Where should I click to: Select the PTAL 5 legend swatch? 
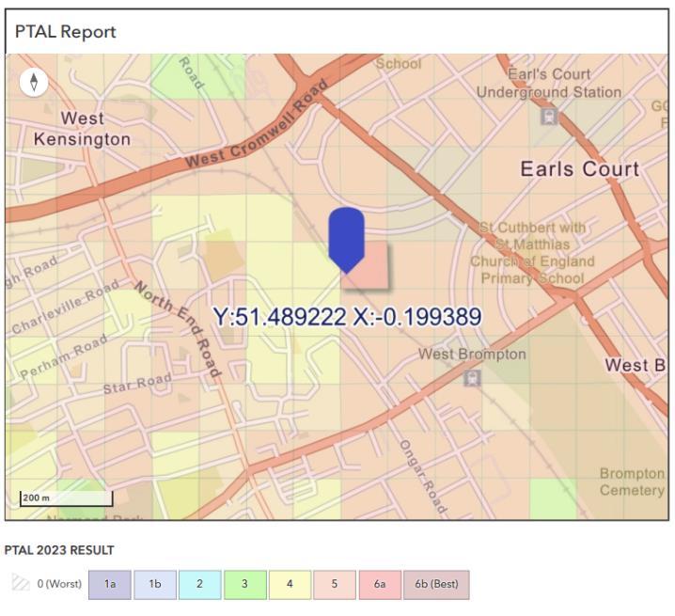click(x=335, y=585)
